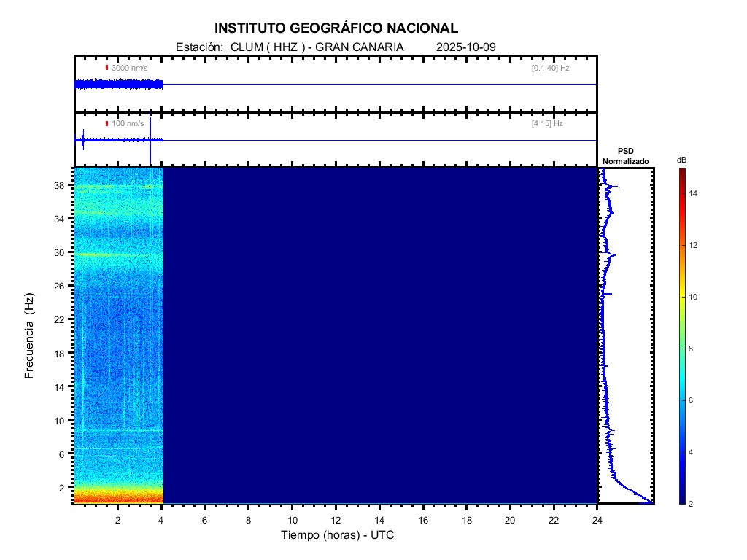Viewport: 747px width, 560px height.
Task: Click the PSD Normalizado heading
Action: point(625,155)
